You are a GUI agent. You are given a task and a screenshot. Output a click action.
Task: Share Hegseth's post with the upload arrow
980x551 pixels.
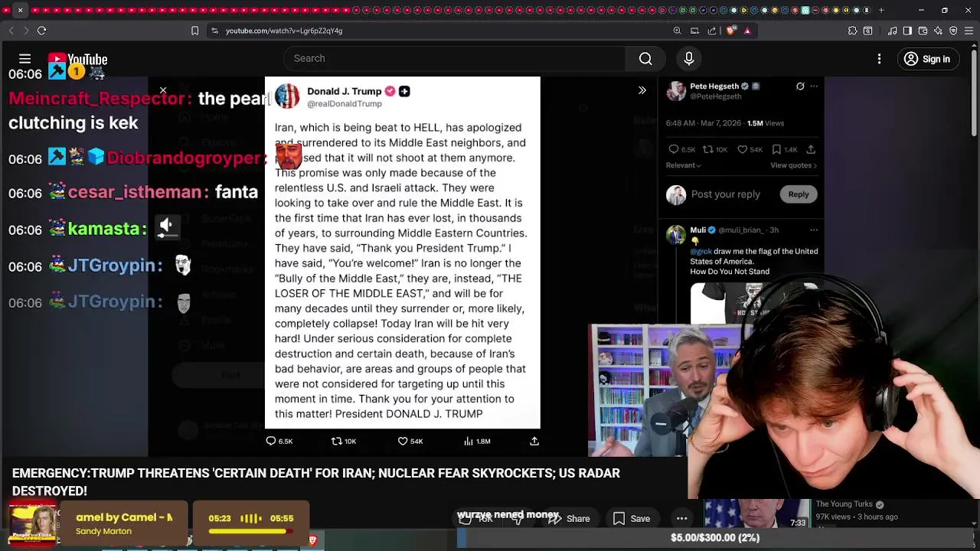coord(811,149)
